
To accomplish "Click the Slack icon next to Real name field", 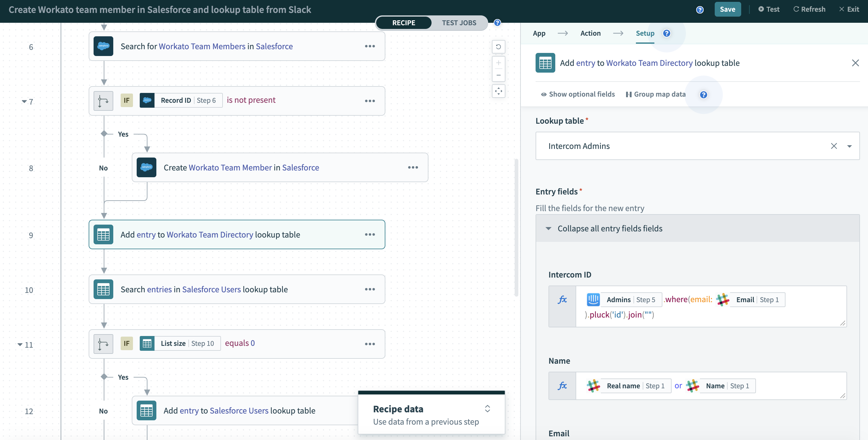I will 593,386.
